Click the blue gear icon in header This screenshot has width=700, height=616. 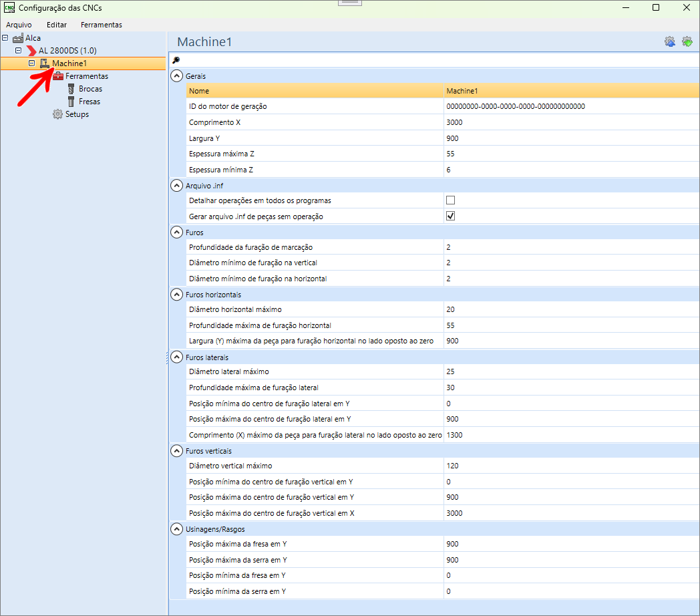click(670, 41)
